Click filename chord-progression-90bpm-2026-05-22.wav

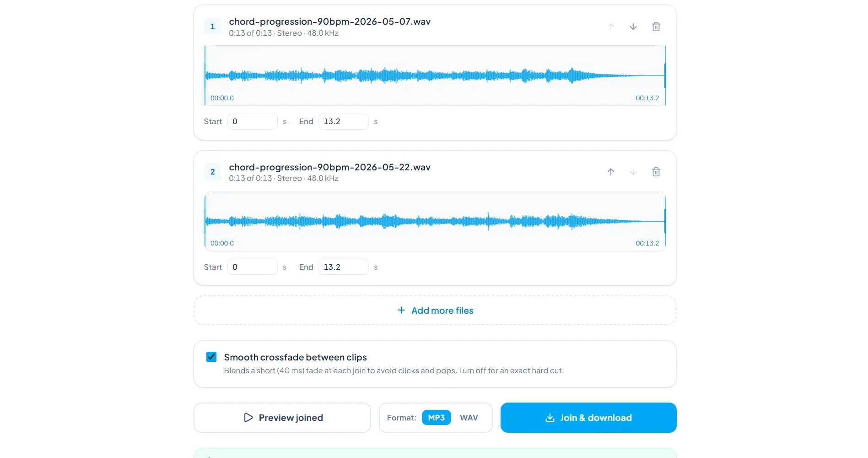[329, 167]
